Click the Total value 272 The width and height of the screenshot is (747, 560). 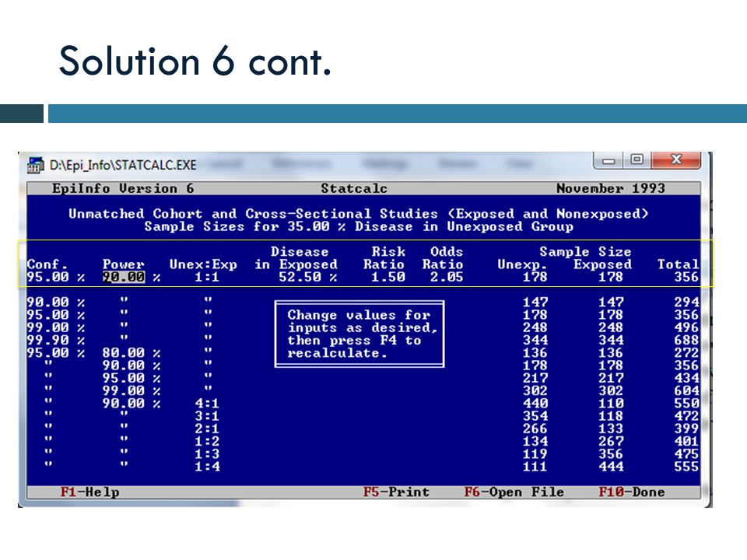pyautogui.click(x=686, y=353)
